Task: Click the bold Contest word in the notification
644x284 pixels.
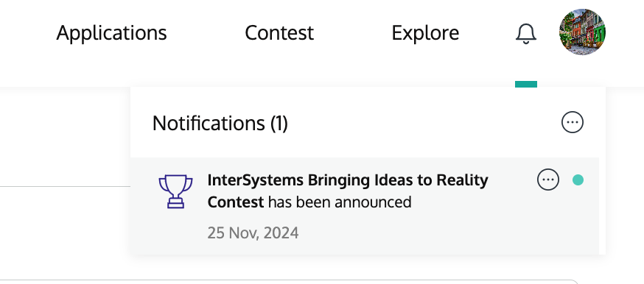Action: (235, 202)
